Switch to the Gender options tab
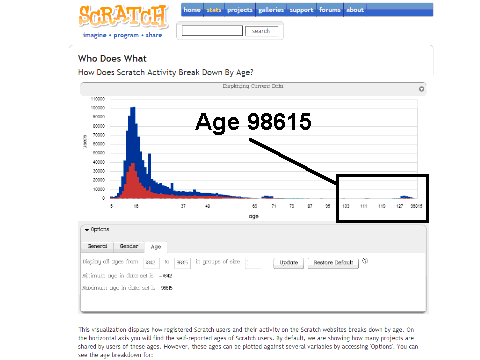Image resolution: width=480 pixels, height=360 pixels. coord(129,246)
